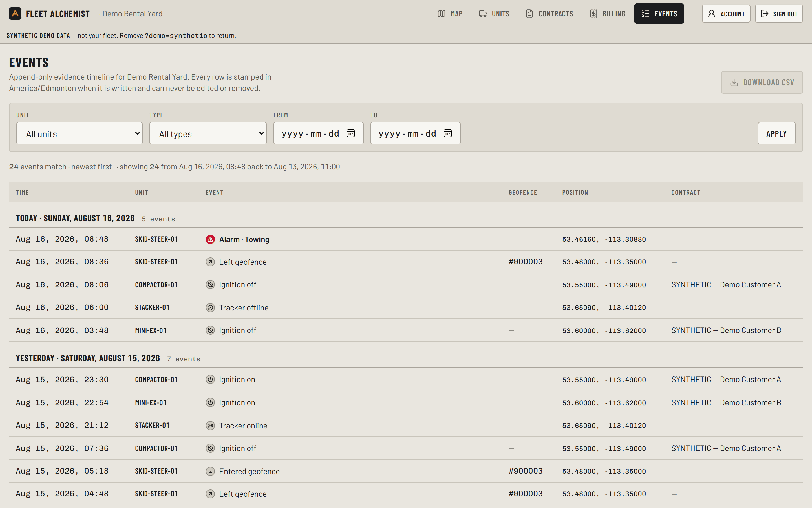Click Demo Customer A in 08:06 row
Screen dimensions: 812x508
click(726, 284)
